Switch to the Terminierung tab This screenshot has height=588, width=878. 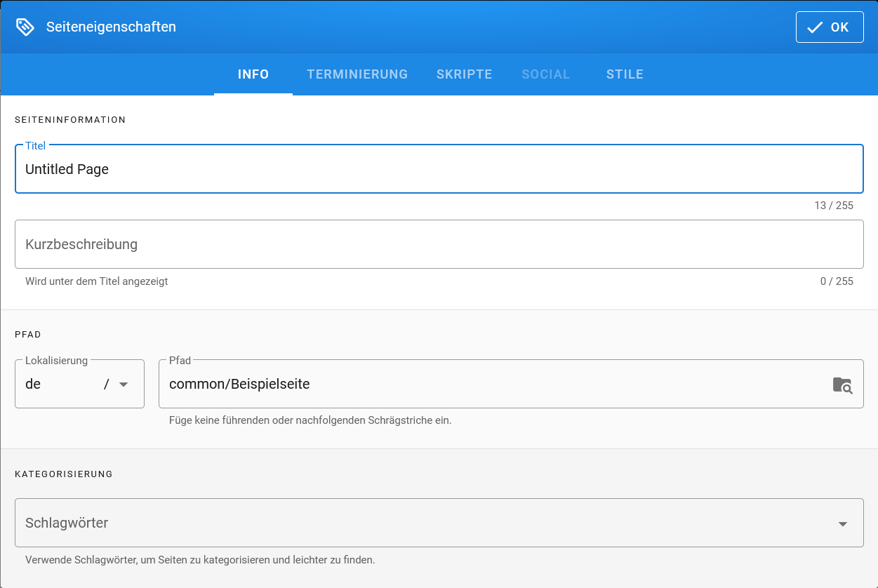point(357,74)
